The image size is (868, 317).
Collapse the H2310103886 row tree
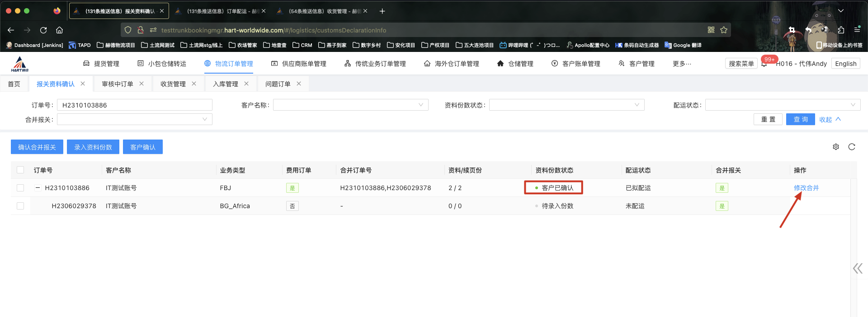pos(38,188)
